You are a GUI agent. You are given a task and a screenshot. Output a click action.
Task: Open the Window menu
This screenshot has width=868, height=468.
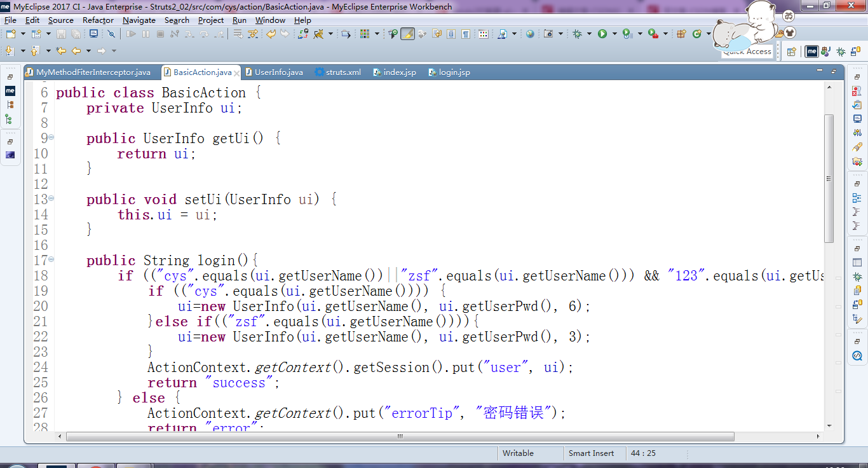[270, 20]
